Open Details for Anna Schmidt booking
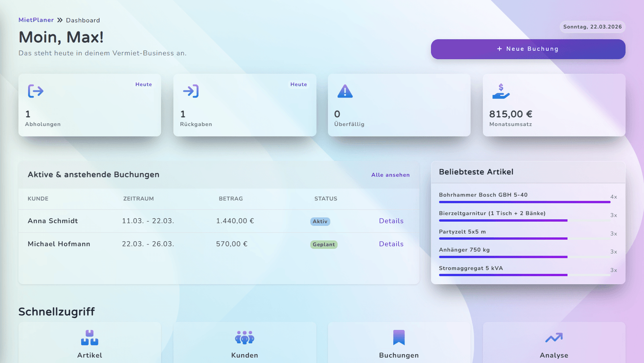 point(391,221)
